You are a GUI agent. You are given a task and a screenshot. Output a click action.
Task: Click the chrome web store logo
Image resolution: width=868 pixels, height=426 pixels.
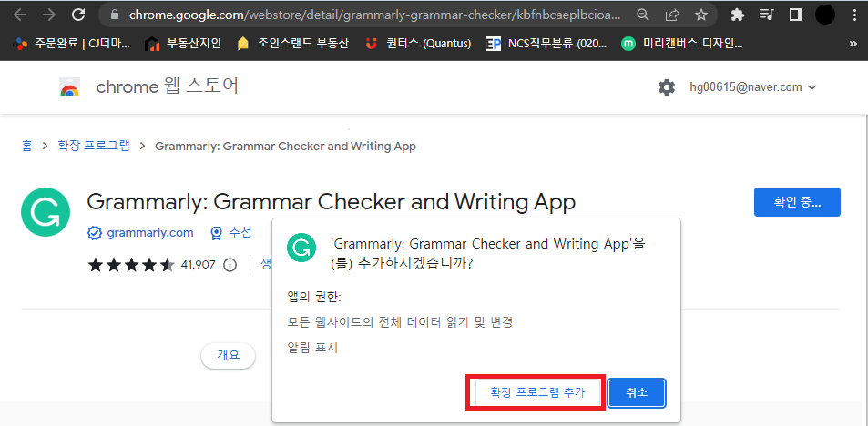tap(70, 87)
